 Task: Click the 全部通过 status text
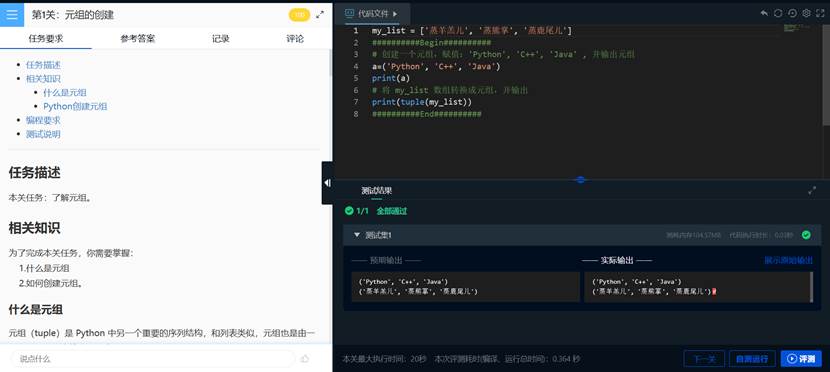[x=392, y=211]
